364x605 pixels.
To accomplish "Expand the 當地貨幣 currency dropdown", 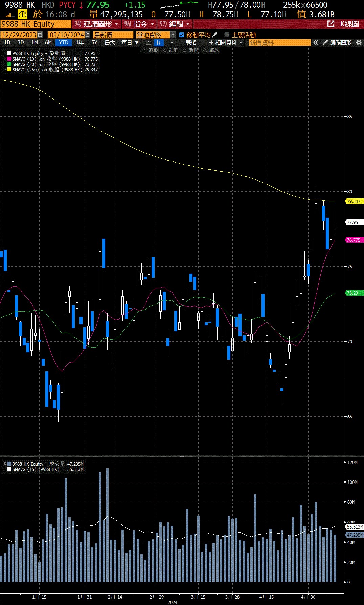I will point(173,35).
